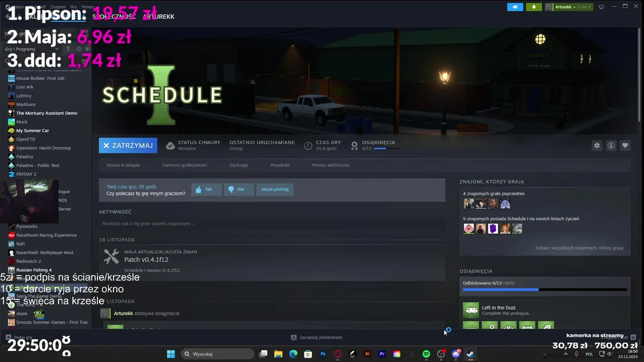Select Lotnicy in library list

24,96
